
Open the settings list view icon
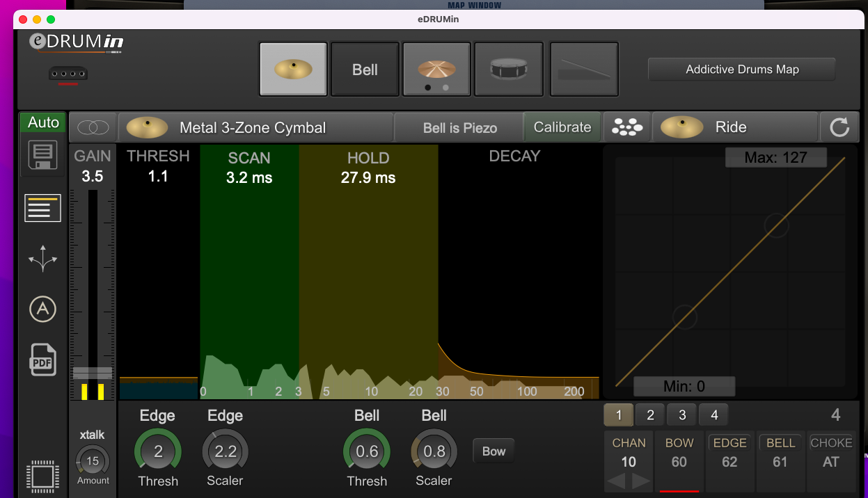point(42,208)
